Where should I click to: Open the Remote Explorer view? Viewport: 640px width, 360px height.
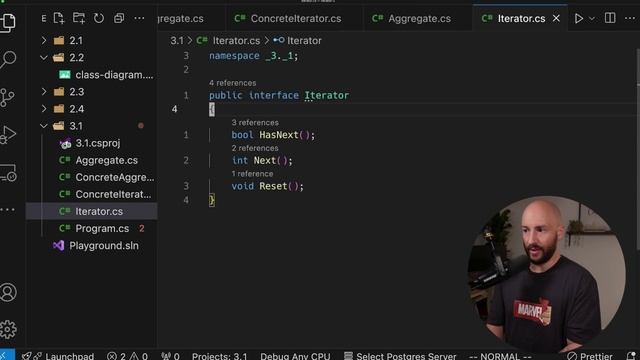pyautogui.click(x=8, y=173)
